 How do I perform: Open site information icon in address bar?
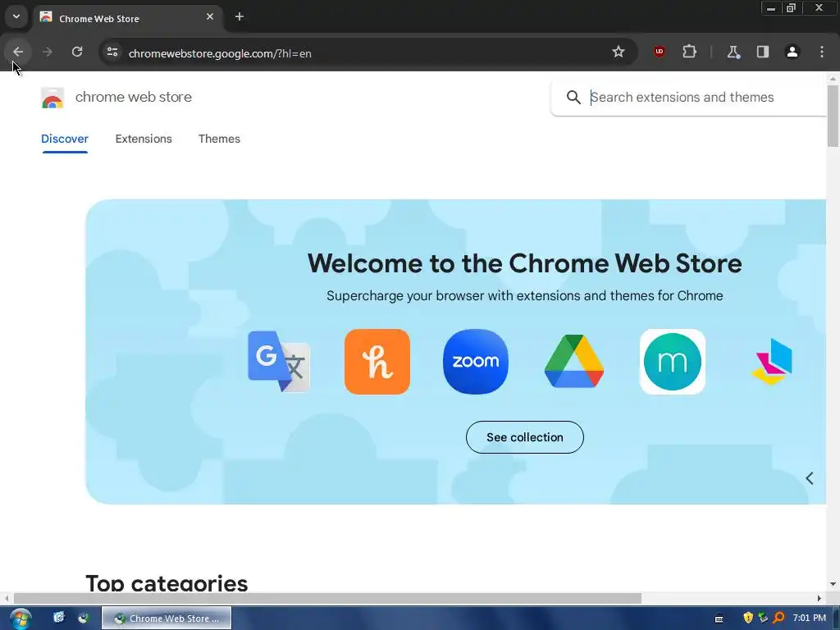[112, 52]
